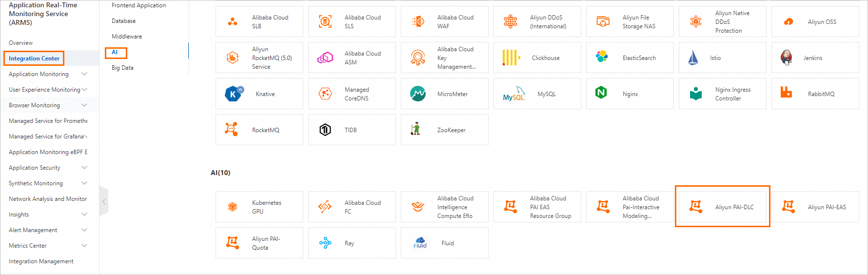Open Integration Management in sidebar
This screenshot has height=275, width=868.
(x=41, y=261)
